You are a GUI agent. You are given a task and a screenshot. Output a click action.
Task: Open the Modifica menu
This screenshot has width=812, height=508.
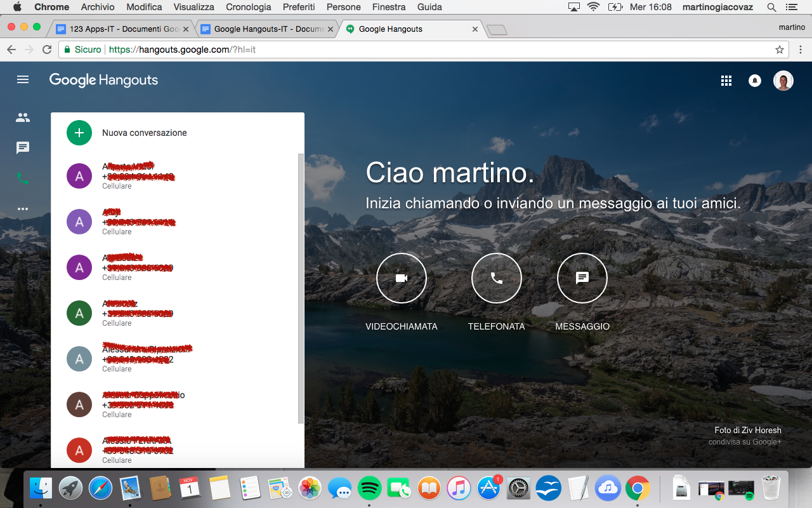coord(144,7)
